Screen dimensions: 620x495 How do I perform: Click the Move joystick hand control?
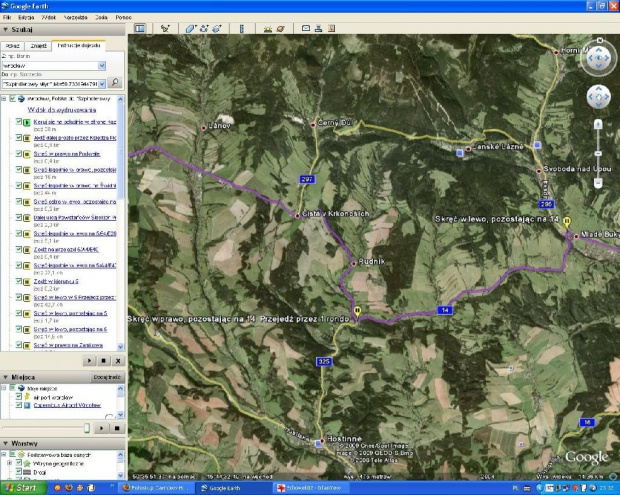(x=598, y=97)
